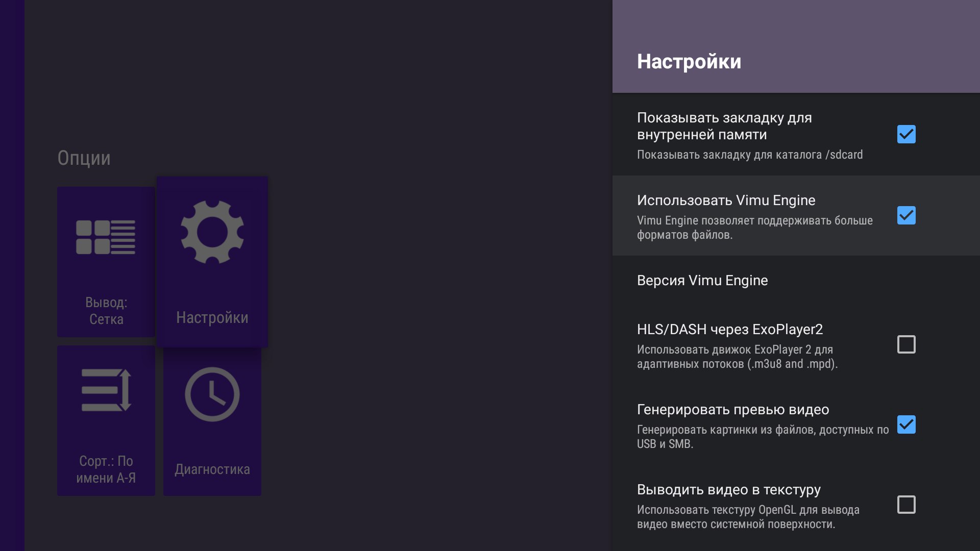
Task: Click the 'Настройки' panel header
Action: point(689,62)
